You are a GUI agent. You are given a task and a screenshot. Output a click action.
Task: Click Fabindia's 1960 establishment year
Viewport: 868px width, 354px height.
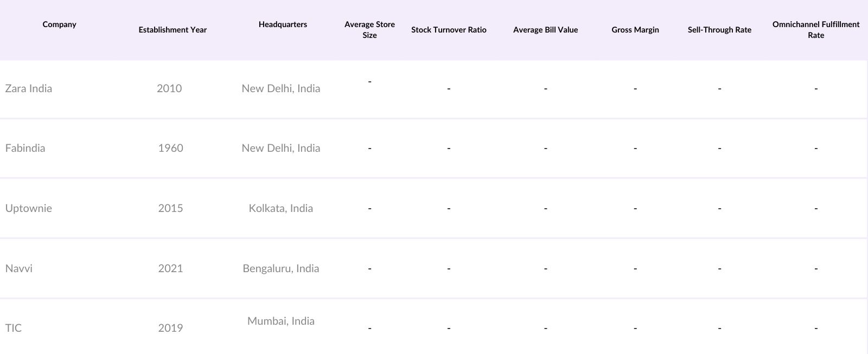(x=170, y=148)
